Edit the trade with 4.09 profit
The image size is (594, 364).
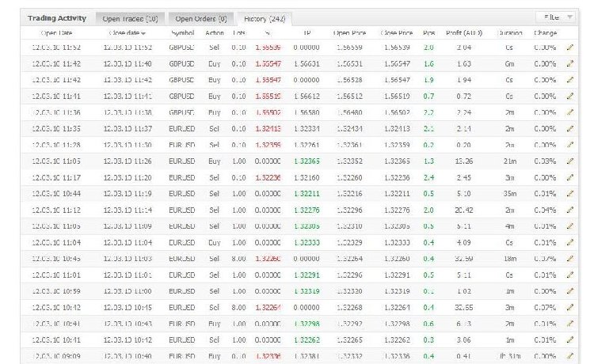569,242
